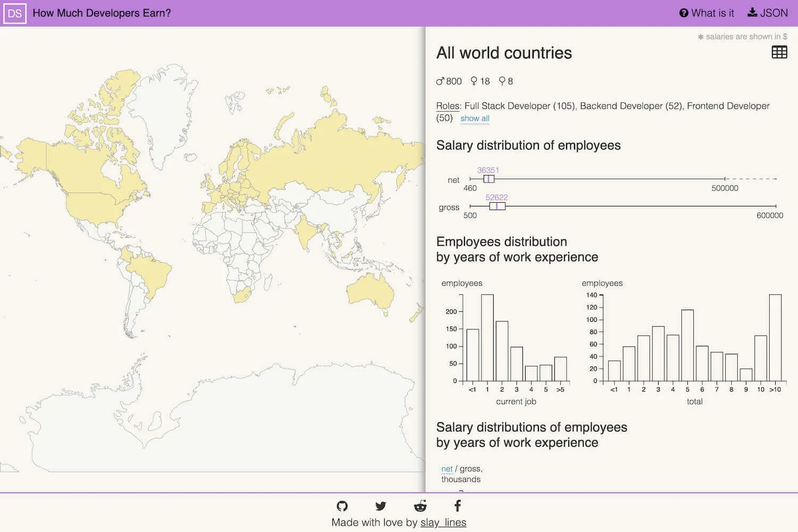
Task: Open the table view icon
Action: [x=779, y=52]
